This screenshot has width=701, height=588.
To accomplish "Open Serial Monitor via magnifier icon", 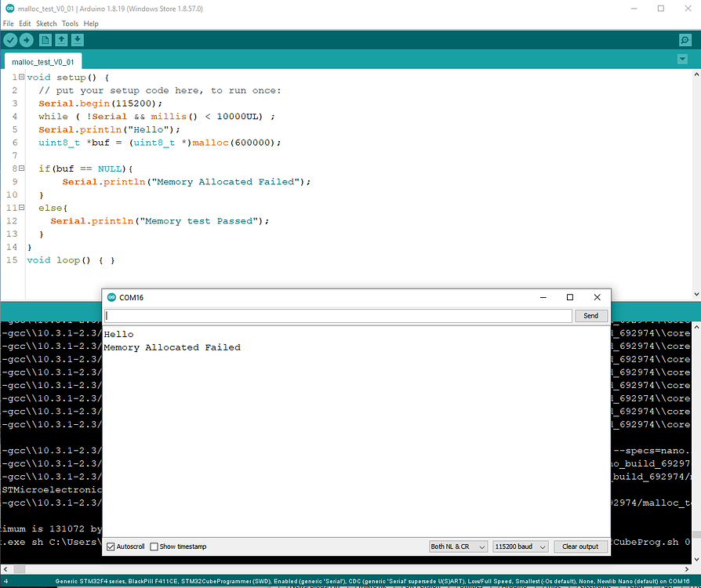I will 683,39.
